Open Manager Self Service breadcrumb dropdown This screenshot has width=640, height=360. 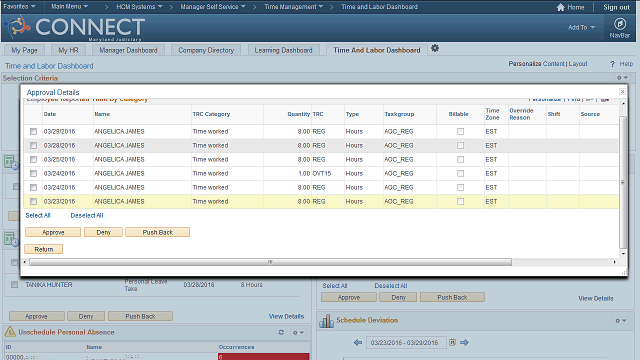pyautogui.click(x=213, y=7)
